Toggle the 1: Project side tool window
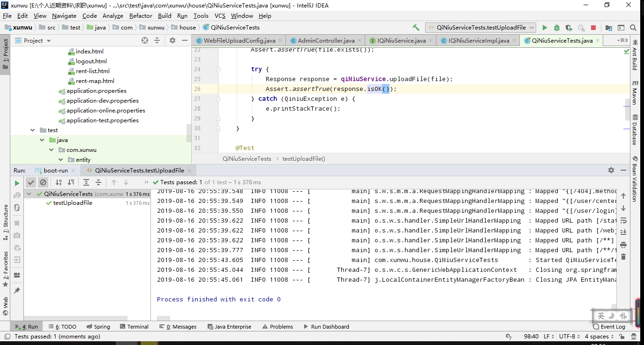This screenshot has width=644, height=345. [6, 54]
